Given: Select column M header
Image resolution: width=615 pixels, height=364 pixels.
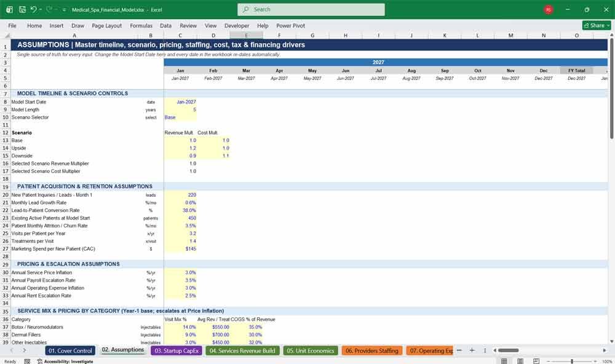Looking at the screenshot, I should (510, 35).
